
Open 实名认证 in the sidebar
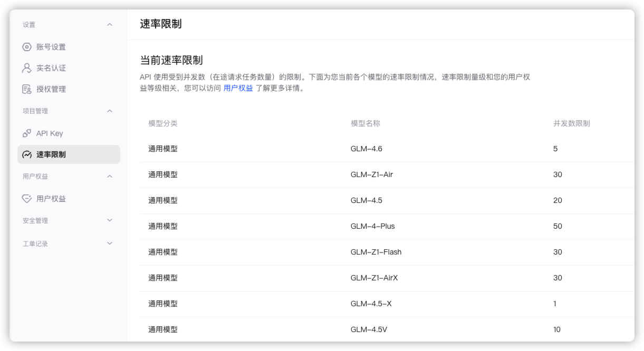(69, 68)
